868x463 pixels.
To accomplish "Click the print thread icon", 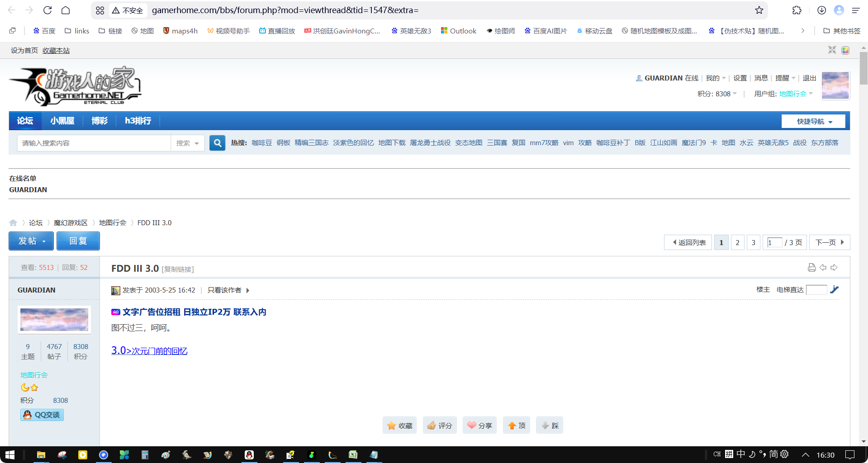I will coord(811,267).
